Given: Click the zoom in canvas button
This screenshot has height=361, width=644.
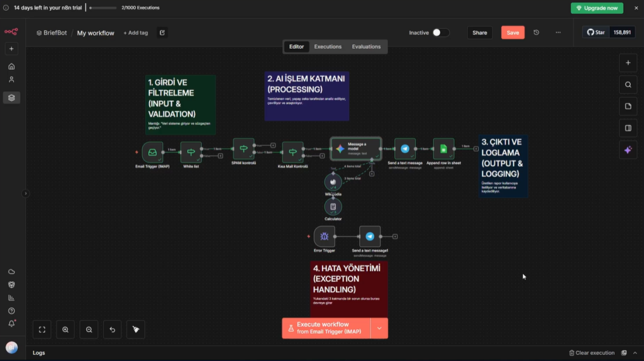Looking at the screenshot, I should tap(65, 329).
